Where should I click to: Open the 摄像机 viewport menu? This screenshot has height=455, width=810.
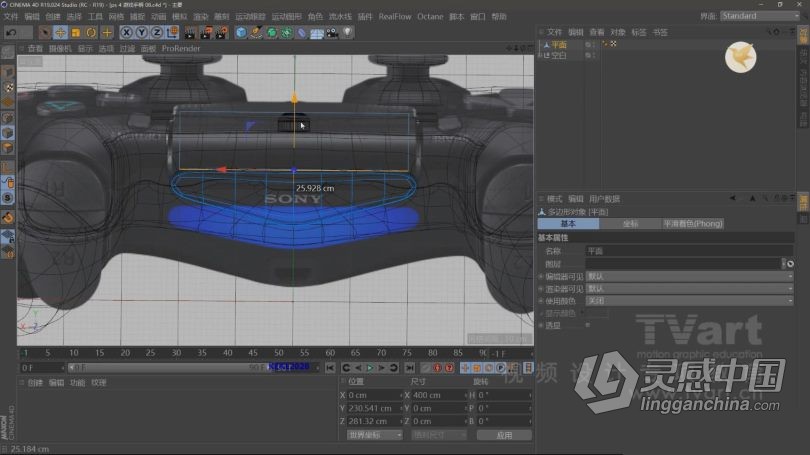click(60, 49)
